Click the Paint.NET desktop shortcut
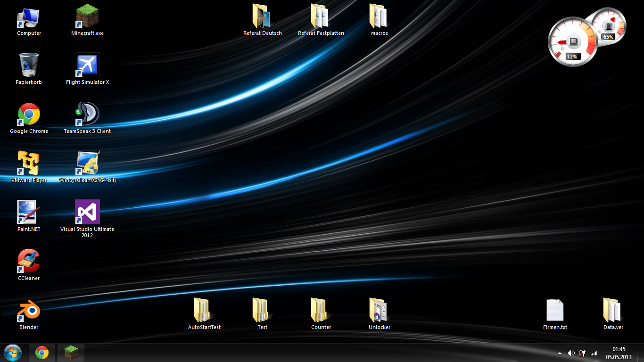This screenshot has width=644, height=362. tap(29, 212)
